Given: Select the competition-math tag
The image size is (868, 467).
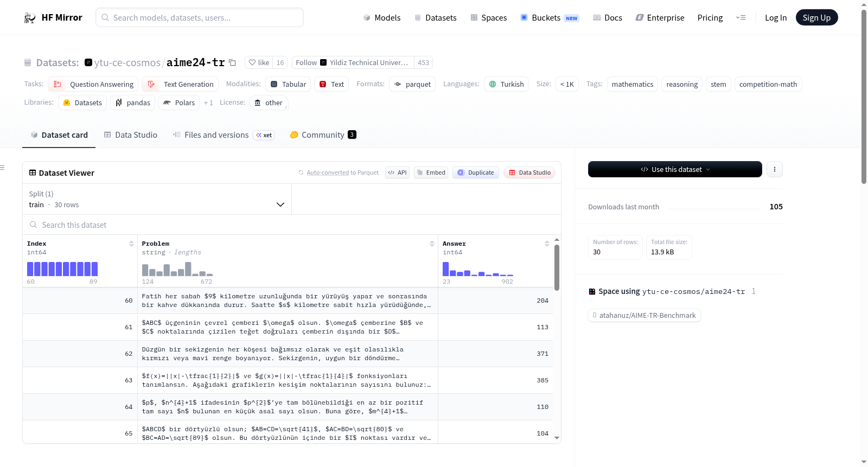Looking at the screenshot, I should [768, 84].
